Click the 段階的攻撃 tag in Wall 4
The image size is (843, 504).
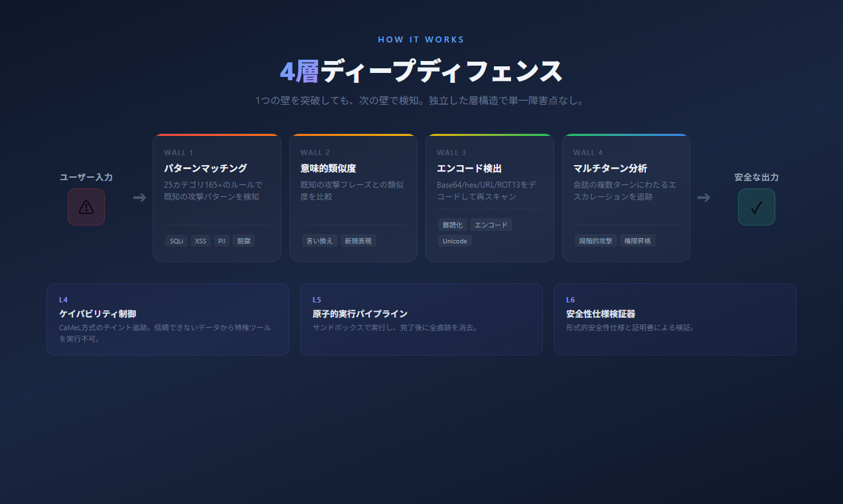coord(596,241)
